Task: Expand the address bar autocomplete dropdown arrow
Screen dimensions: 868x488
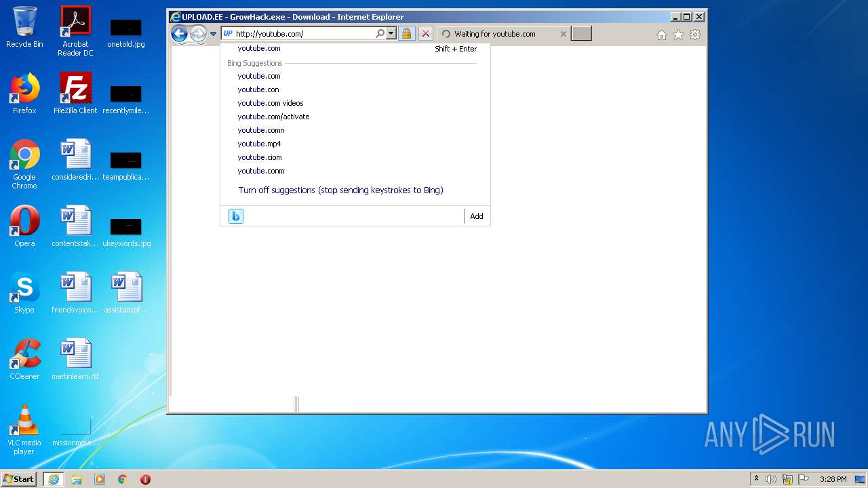Action: [x=391, y=34]
